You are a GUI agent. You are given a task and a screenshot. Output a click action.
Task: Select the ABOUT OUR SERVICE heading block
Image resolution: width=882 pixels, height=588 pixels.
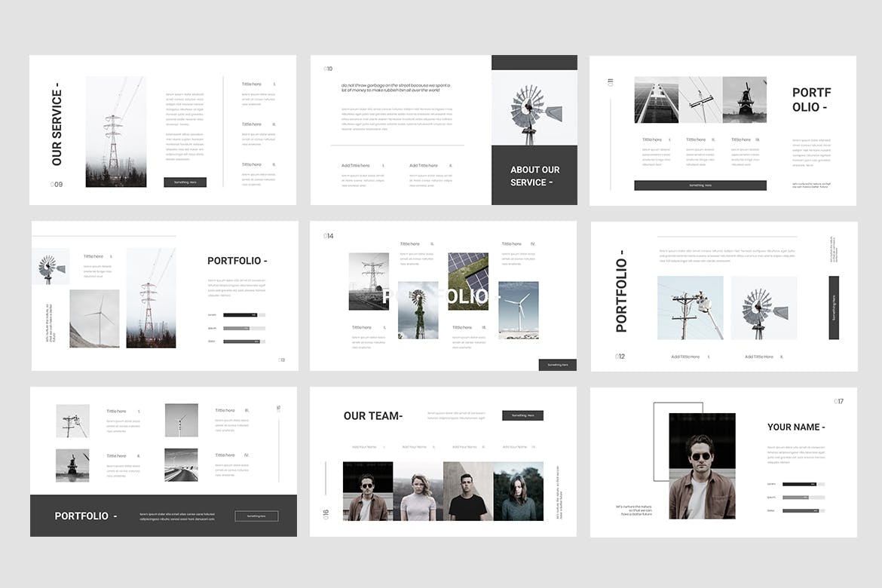click(534, 176)
